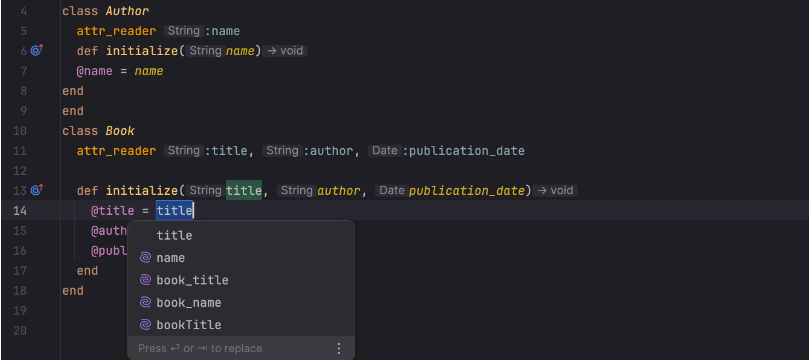The height and width of the screenshot is (360, 809).
Task: Click the icon beside the book_name suggestion
Action: pos(145,303)
